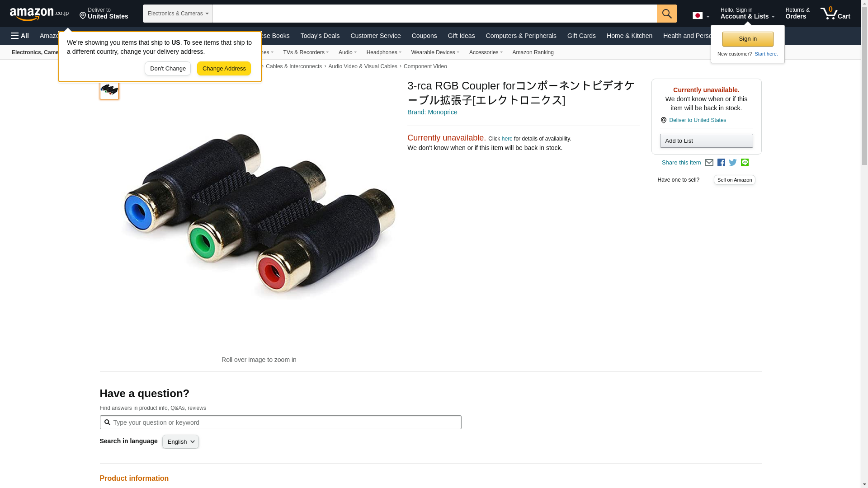Select the product image thumbnail

click(109, 89)
